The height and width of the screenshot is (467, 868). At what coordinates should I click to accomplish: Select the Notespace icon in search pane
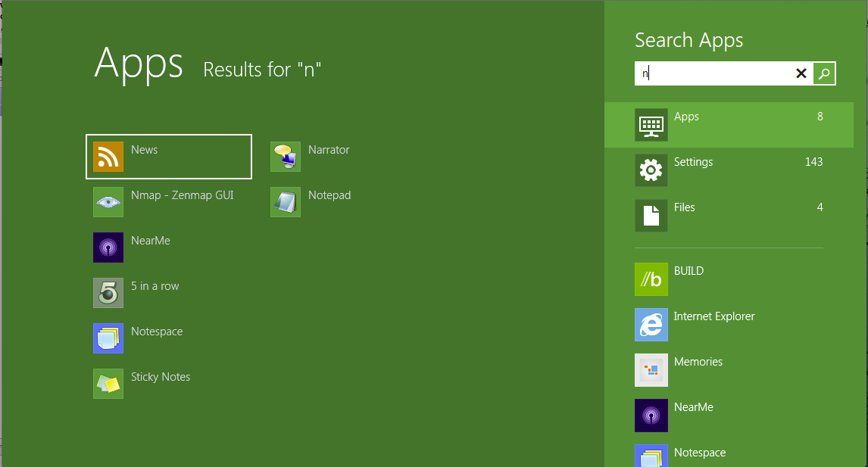[x=651, y=456]
